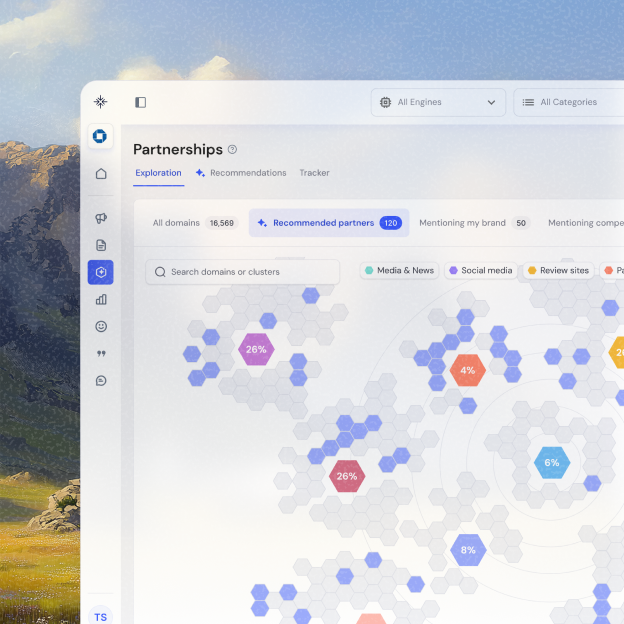Viewport: 624px width, 624px height.
Task: Open the blue octagon brand icon
Action: coord(100,136)
